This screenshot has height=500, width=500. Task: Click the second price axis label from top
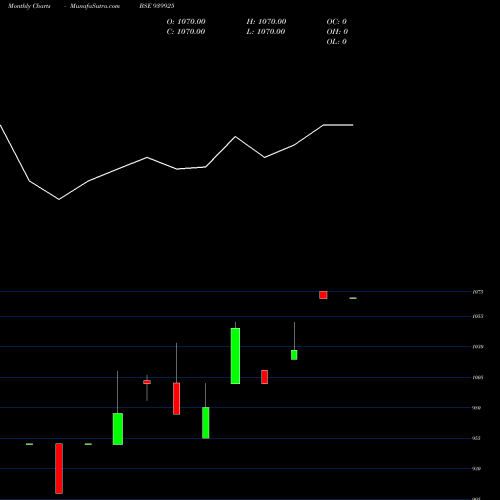[478, 316]
